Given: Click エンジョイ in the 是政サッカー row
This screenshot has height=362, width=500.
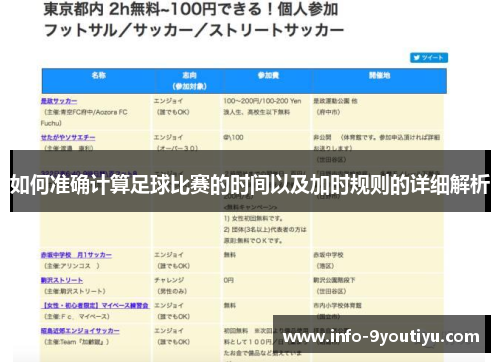Looking at the screenshot, I should (168, 101).
